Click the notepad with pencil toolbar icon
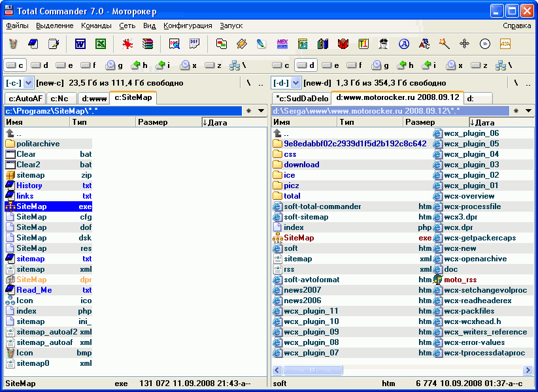The height and width of the screenshot is (392, 538). (54, 44)
